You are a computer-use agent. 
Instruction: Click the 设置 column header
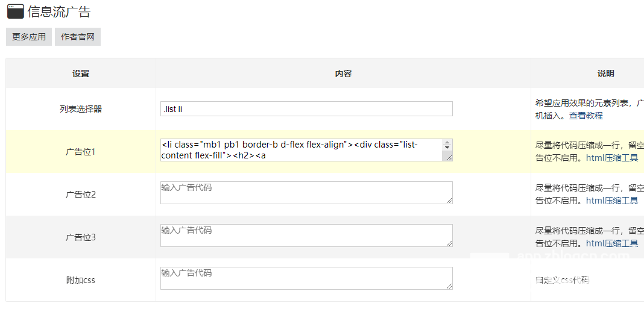(81, 73)
